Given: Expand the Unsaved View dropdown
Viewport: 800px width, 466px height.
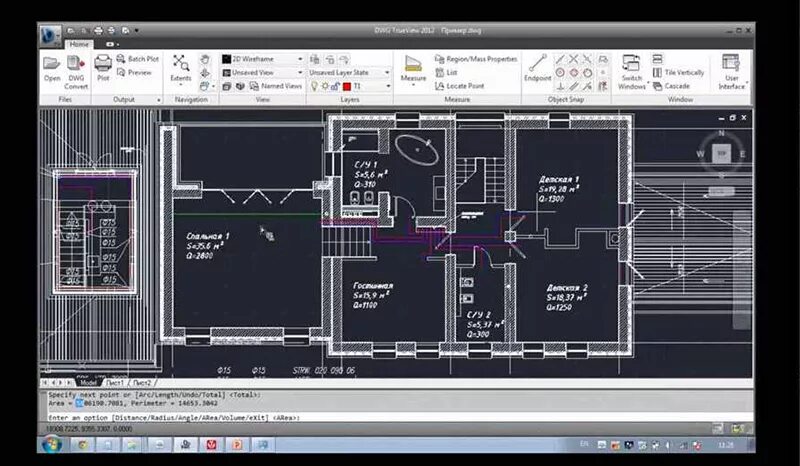Looking at the screenshot, I should coord(300,73).
